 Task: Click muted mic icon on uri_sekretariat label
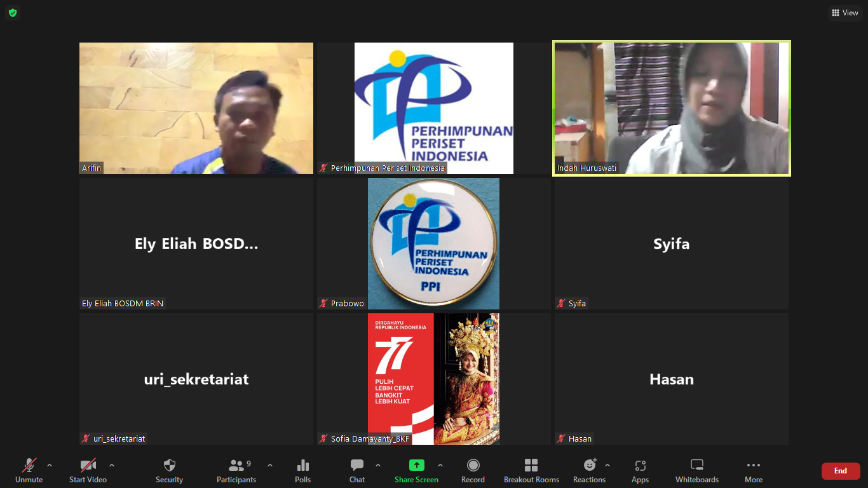86,439
